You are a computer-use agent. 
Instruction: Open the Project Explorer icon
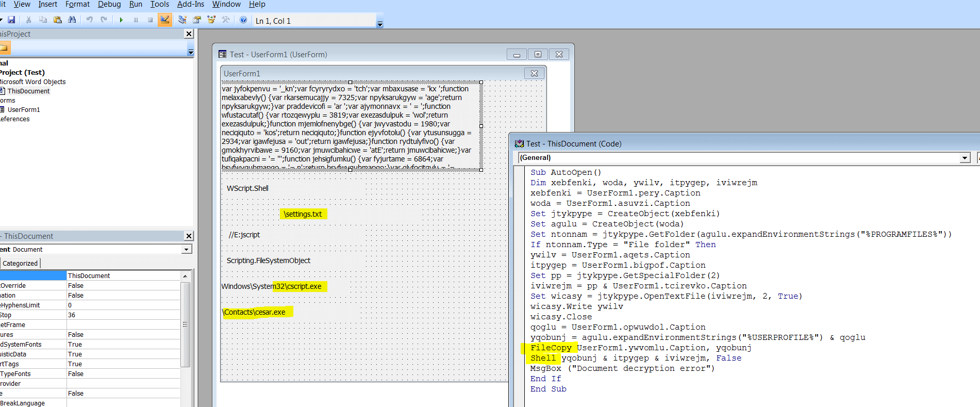(x=182, y=20)
